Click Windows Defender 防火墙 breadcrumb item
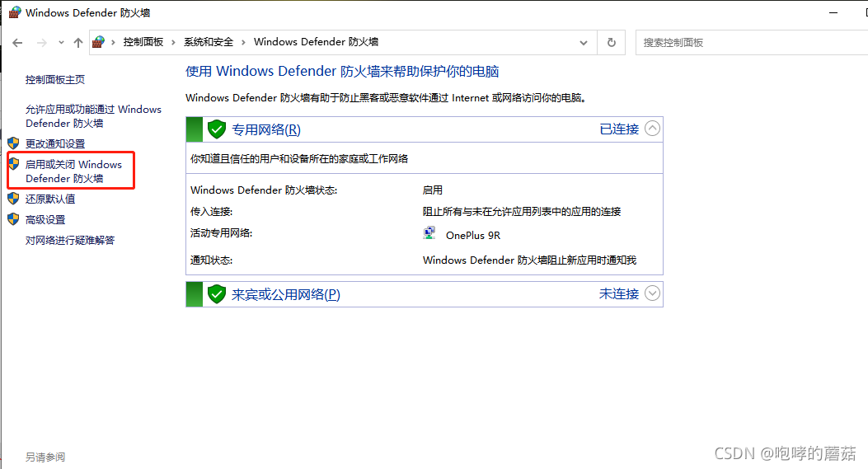This screenshot has height=469, width=868. [x=316, y=42]
